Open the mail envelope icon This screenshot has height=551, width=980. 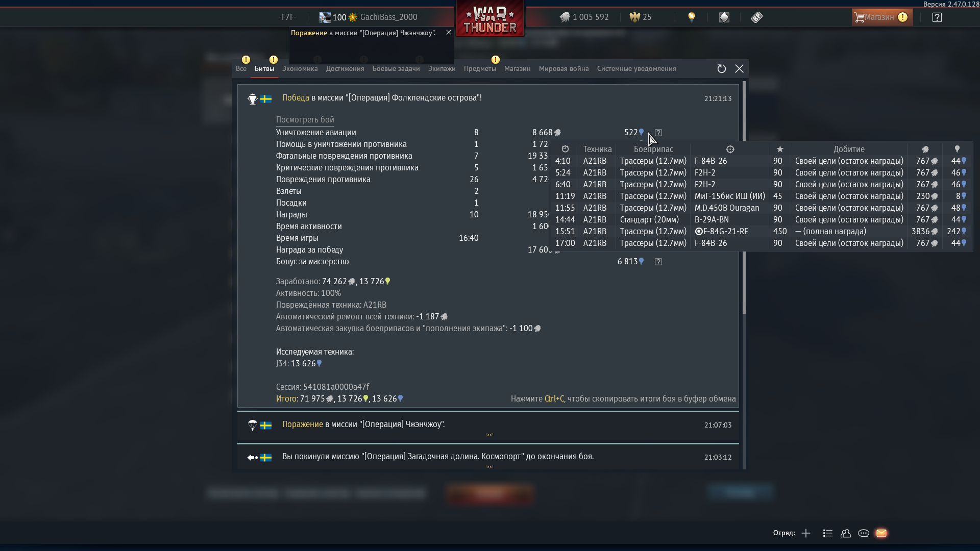(x=881, y=533)
